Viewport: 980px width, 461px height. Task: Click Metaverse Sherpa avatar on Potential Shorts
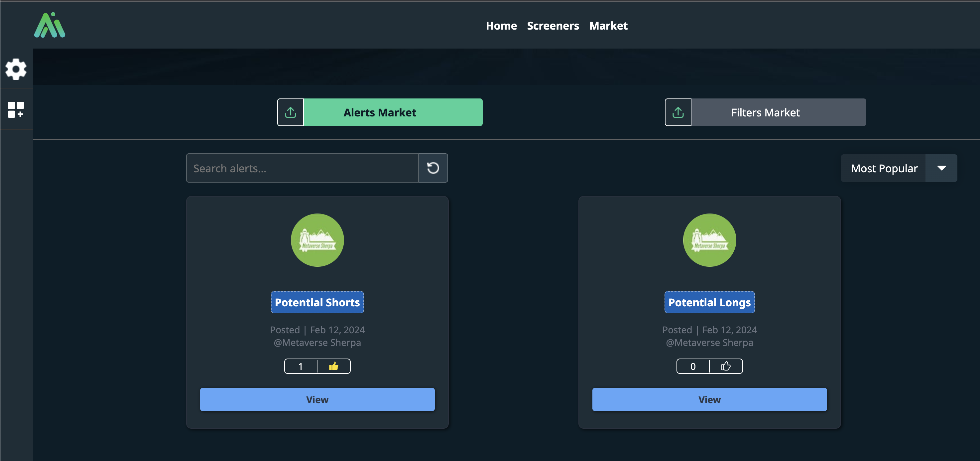click(317, 240)
